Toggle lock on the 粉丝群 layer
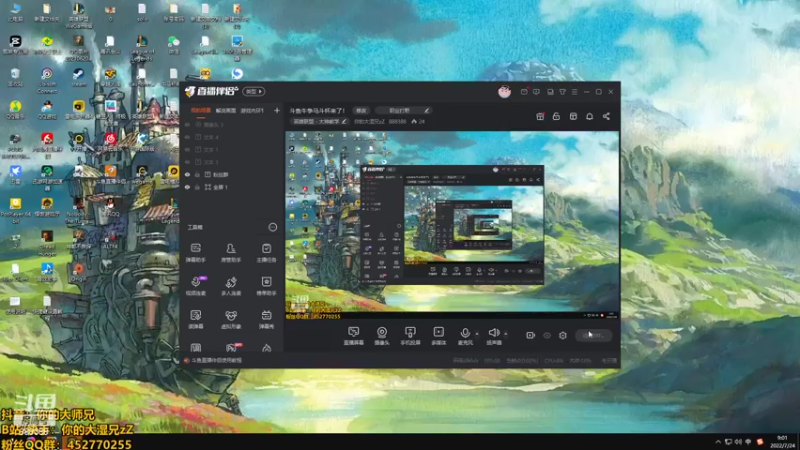The width and height of the screenshot is (800, 450). coord(197,174)
